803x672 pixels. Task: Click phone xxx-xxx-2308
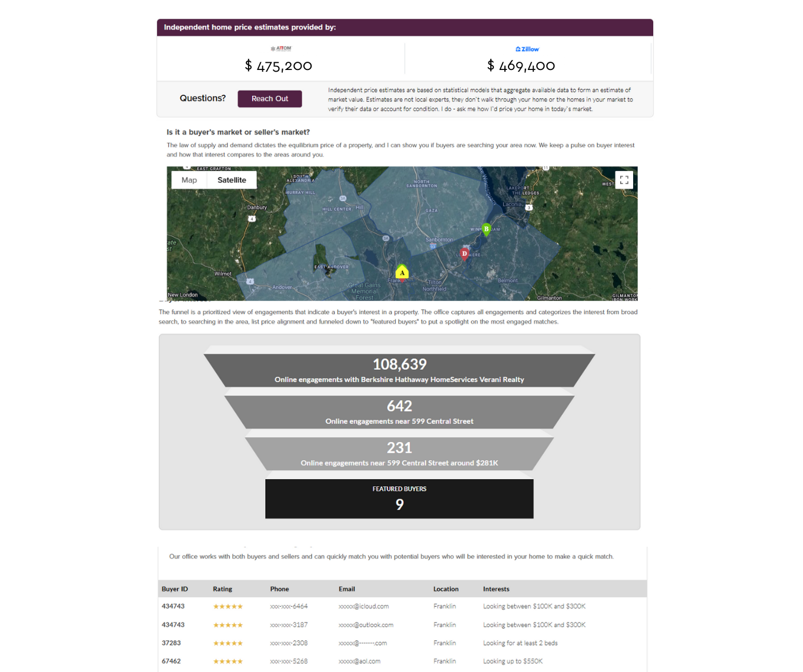point(289,643)
